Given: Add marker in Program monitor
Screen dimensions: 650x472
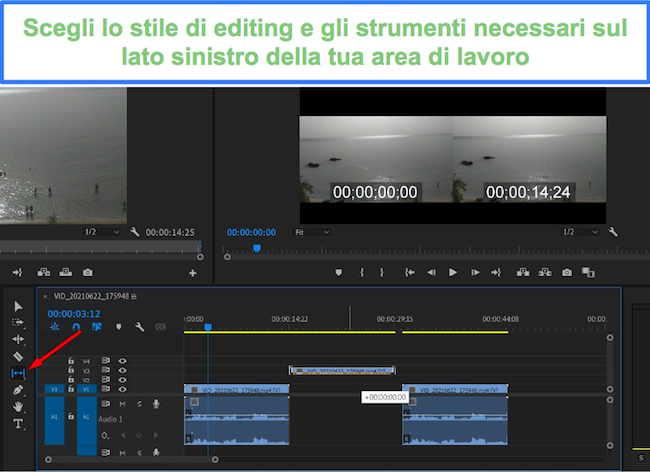Looking at the screenshot, I should click(x=339, y=272).
